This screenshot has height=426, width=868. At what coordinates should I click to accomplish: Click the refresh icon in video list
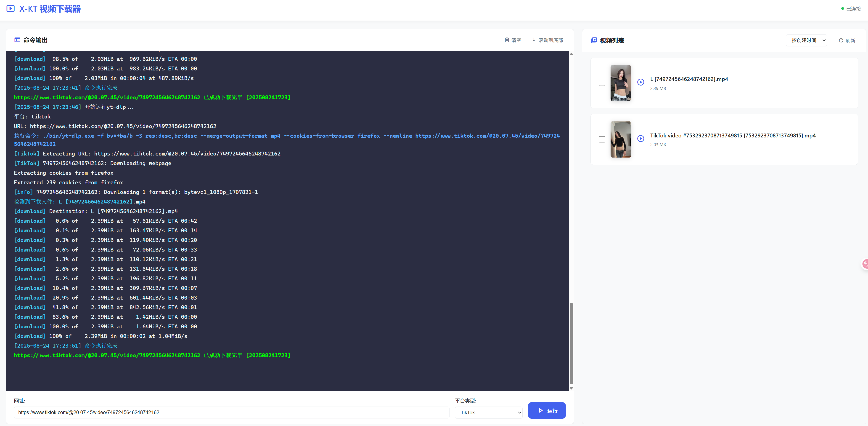841,40
